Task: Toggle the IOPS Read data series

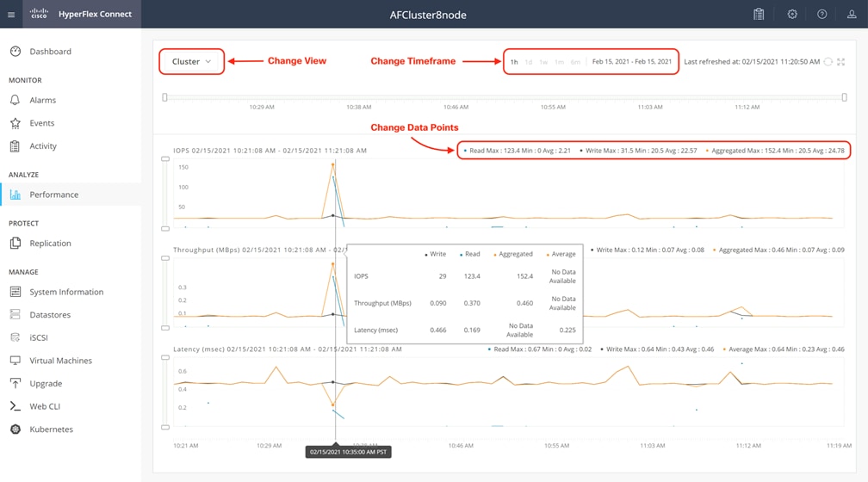Action: tap(517, 151)
